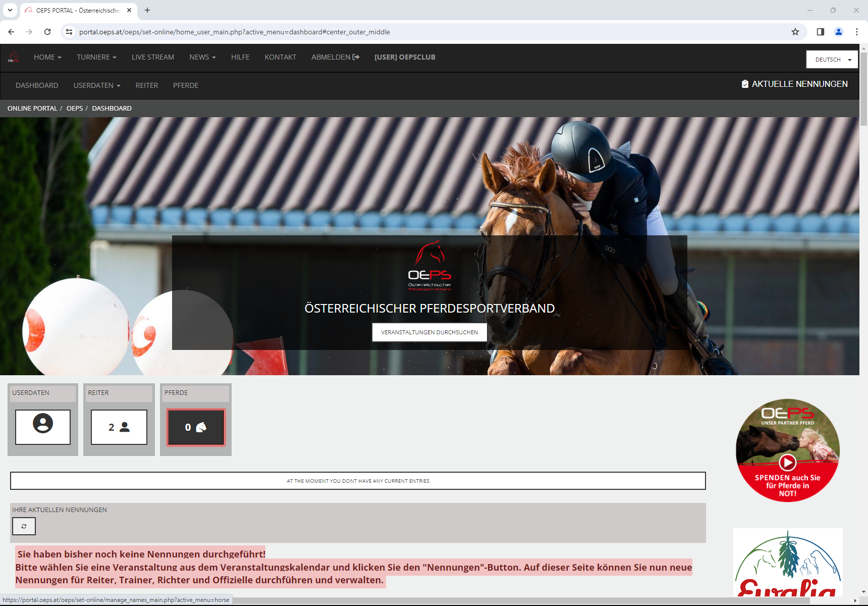Toggle the browser side panel
This screenshot has width=868, height=606.
coord(821,32)
